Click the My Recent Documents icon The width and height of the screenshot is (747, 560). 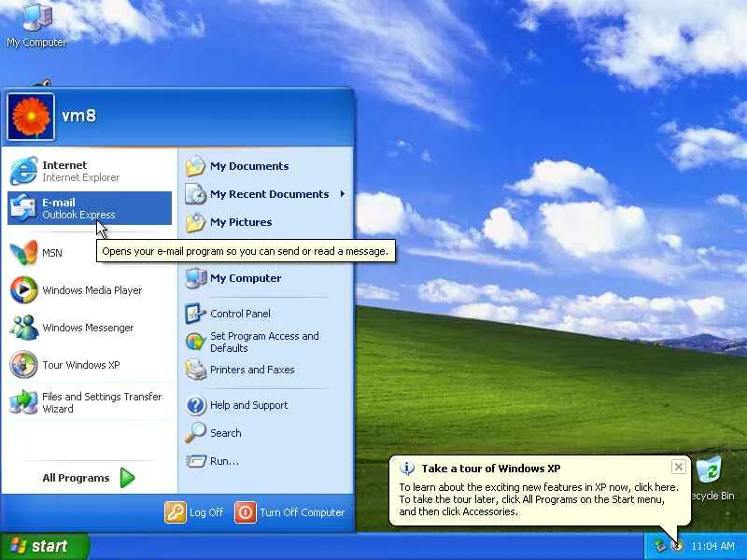[195, 194]
